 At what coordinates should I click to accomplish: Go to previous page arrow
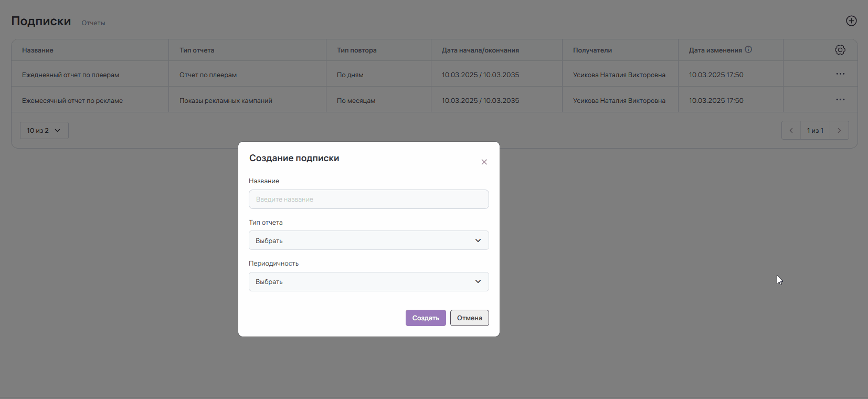(791, 131)
